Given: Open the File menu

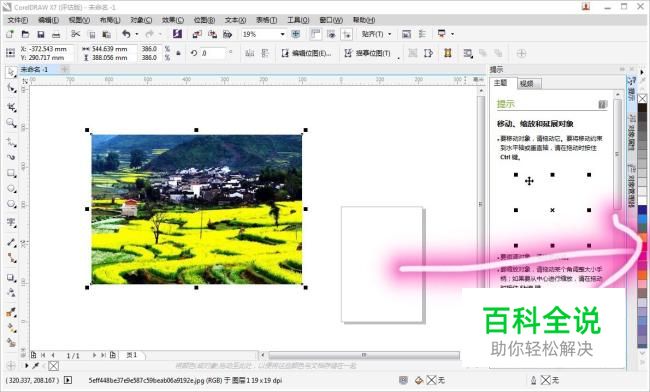Looking at the screenshot, I should [17, 20].
